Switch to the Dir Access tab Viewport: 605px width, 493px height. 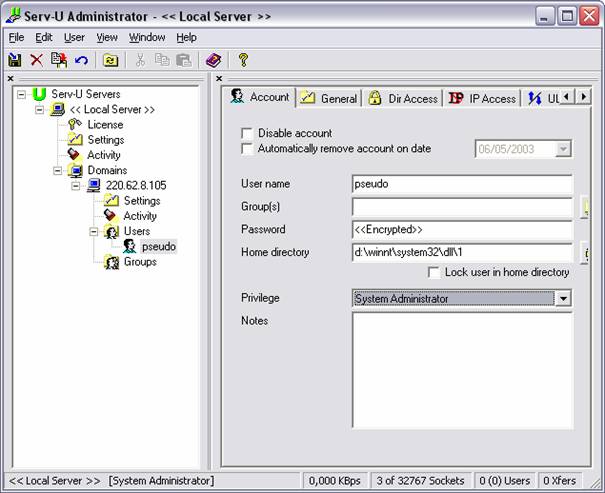[x=403, y=98]
